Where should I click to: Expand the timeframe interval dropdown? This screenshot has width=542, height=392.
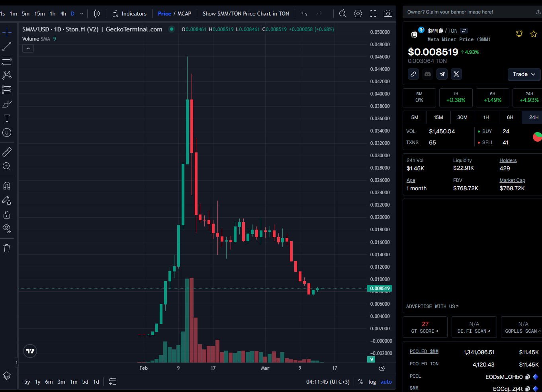pyautogui.click(x=82, y=14)
